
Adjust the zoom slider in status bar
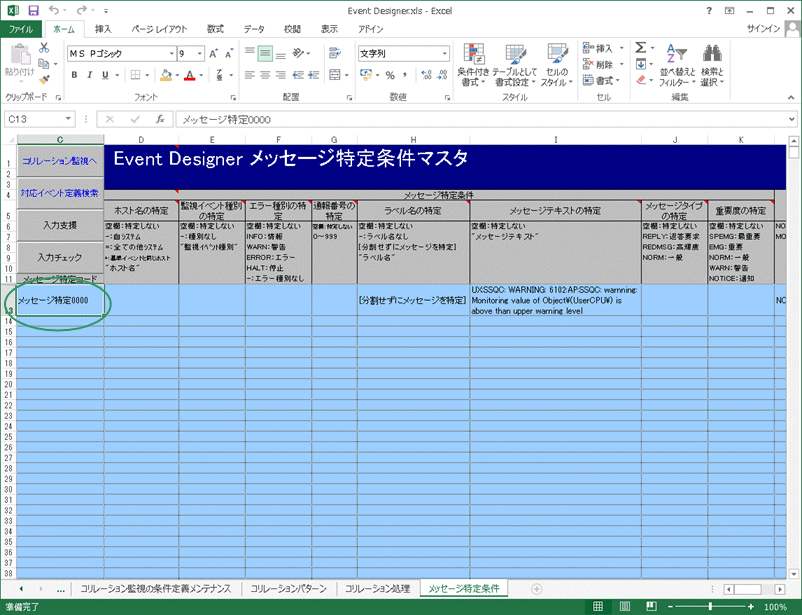coord(710,607)
